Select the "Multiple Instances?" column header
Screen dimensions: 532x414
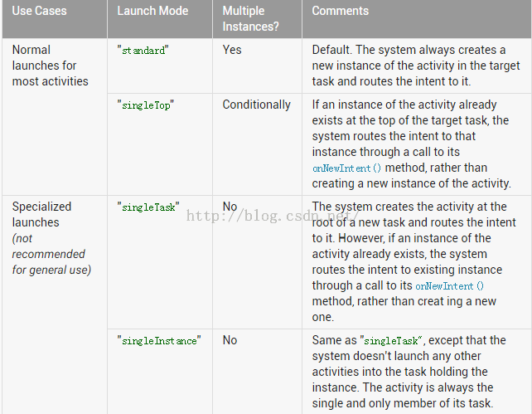(251, 19)
